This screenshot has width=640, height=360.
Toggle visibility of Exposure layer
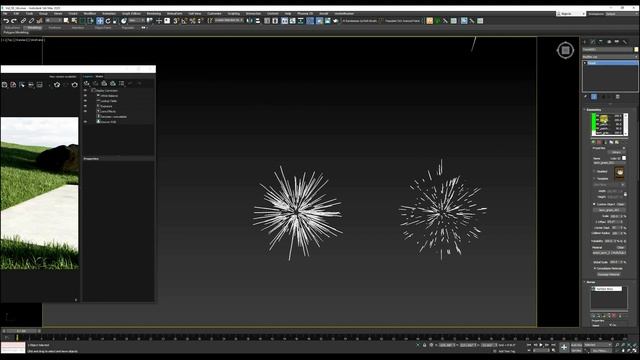[x=85, y=106]
